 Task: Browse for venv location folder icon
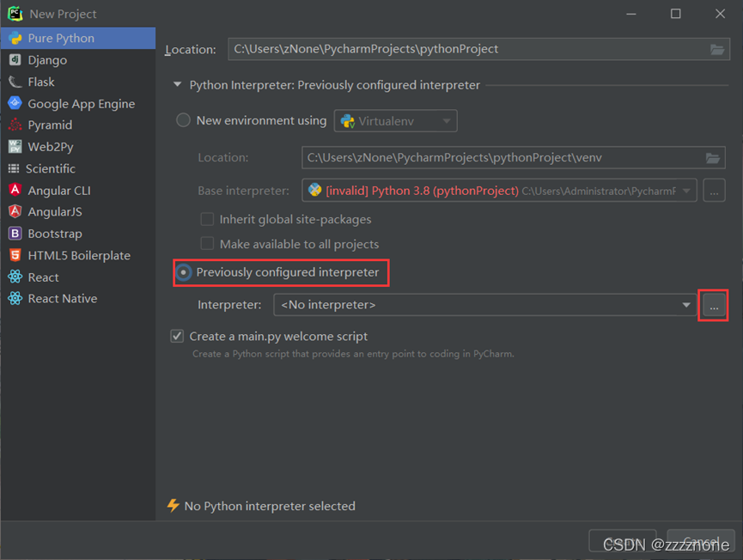713,158
